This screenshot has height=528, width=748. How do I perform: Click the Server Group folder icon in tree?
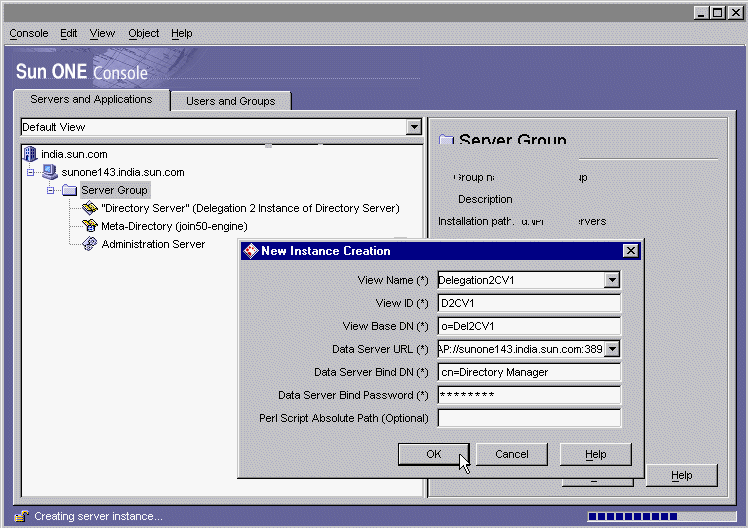[x=69, y=190]
